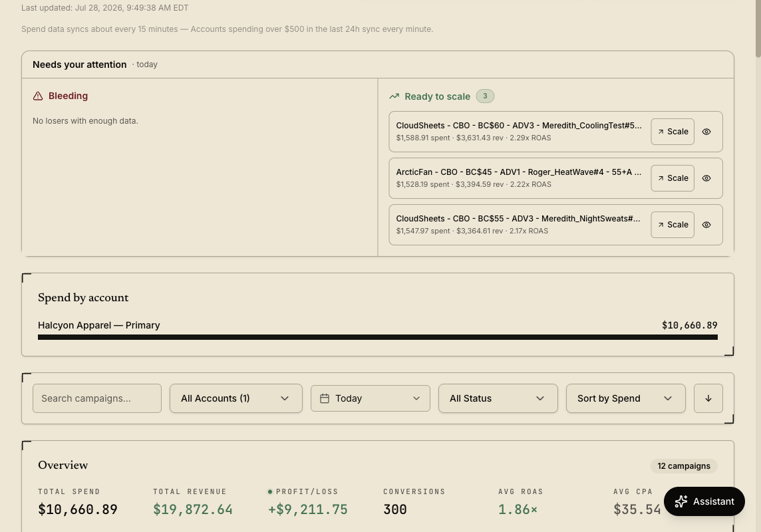Click the Avg CPA value $35.54
761x532 pixels.
pos(637,509)
